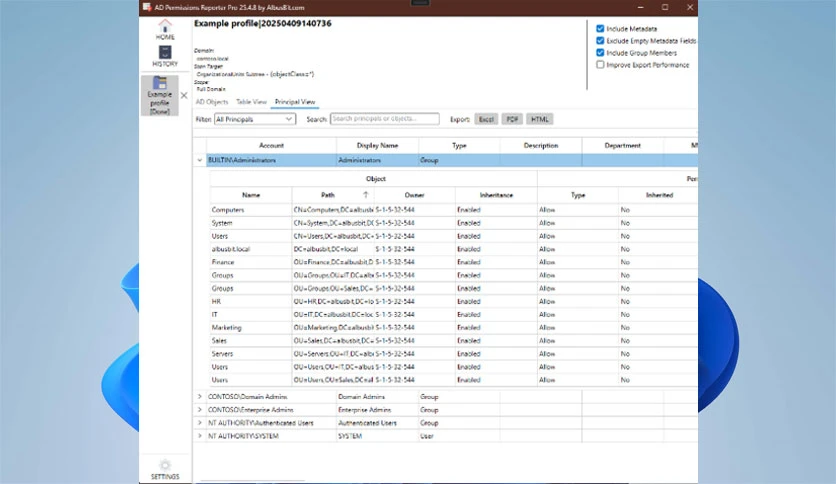Sort by the Name column header
The height and width of the screenshot is (484, 836).
(x=251, y=195)
